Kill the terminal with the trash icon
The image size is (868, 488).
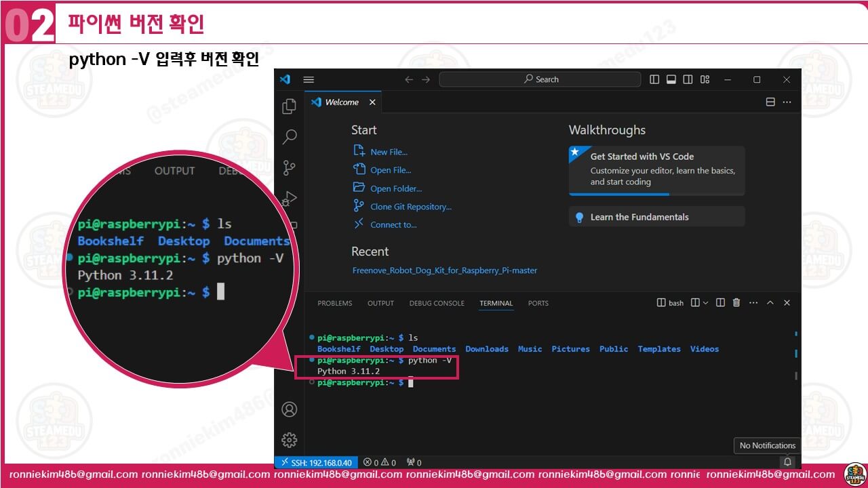736,303
